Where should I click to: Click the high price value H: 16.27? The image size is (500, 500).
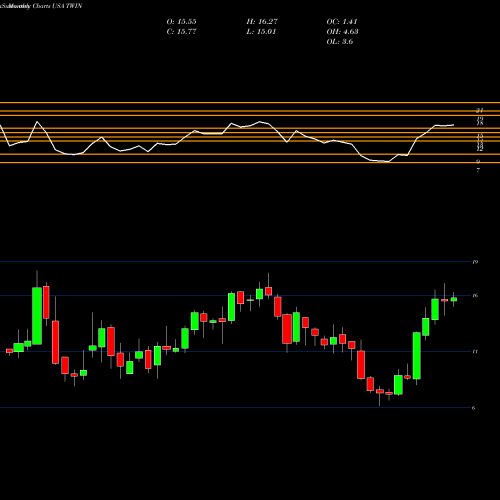(x=262, y=22)
